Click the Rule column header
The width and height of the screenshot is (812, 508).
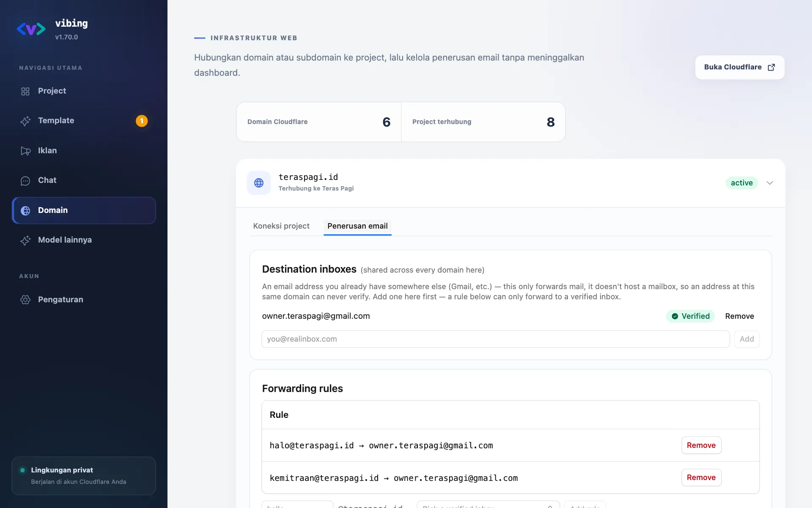(279, 415)
